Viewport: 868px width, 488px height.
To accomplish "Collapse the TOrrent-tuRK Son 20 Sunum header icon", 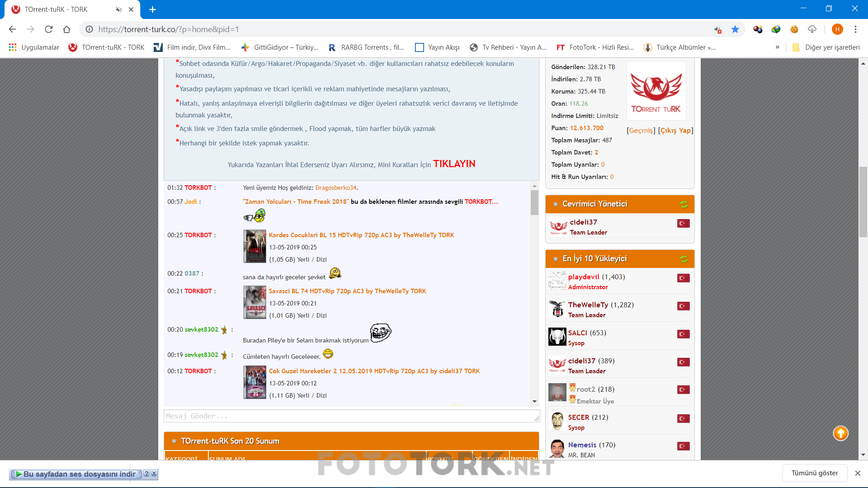I will coord(174,441).
